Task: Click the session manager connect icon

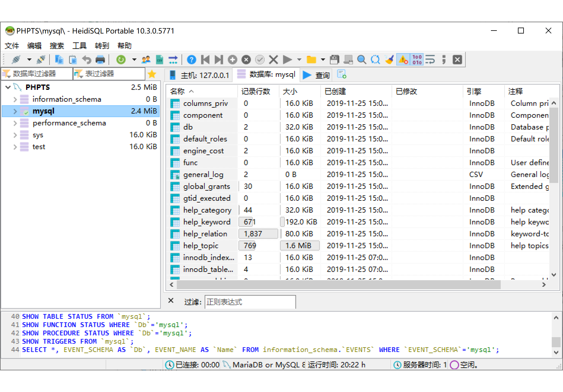Action: pos(16,60)
